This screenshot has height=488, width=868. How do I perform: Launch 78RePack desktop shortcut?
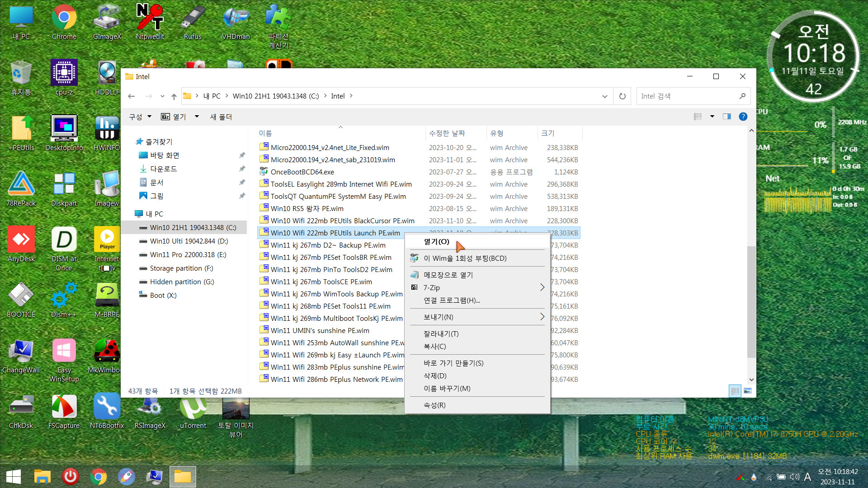click(21, 189)
